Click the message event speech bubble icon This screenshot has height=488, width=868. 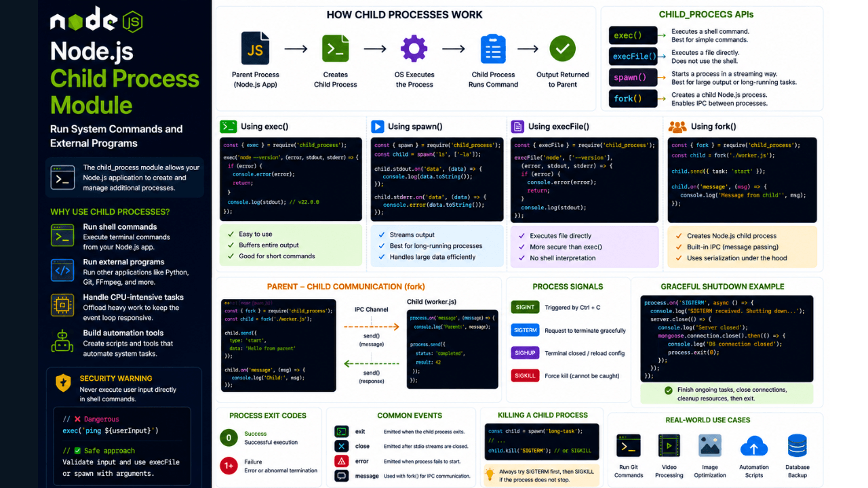coord(342,476)
